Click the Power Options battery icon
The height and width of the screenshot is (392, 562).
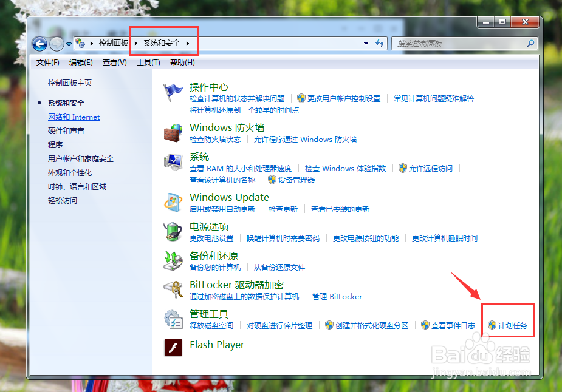pos(173,232)
